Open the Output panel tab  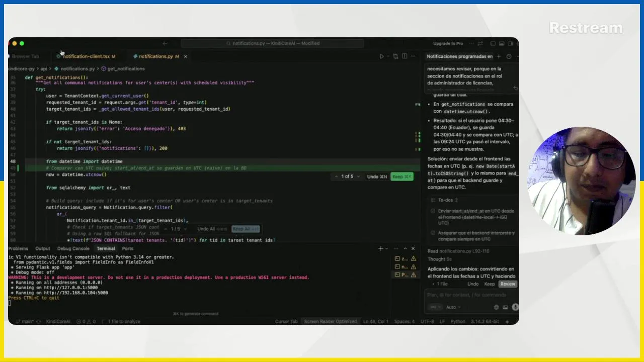pyautogui.click(x=43, y=248)
